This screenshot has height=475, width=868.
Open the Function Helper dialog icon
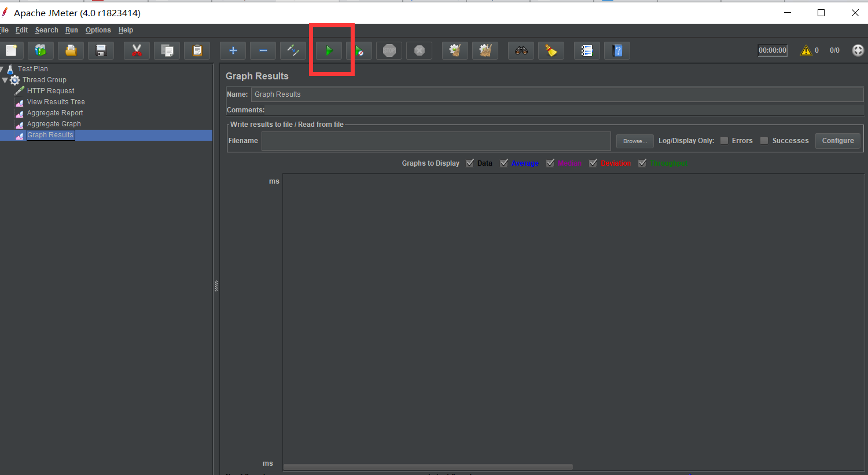pyautogui.click(x=587, y=50)
